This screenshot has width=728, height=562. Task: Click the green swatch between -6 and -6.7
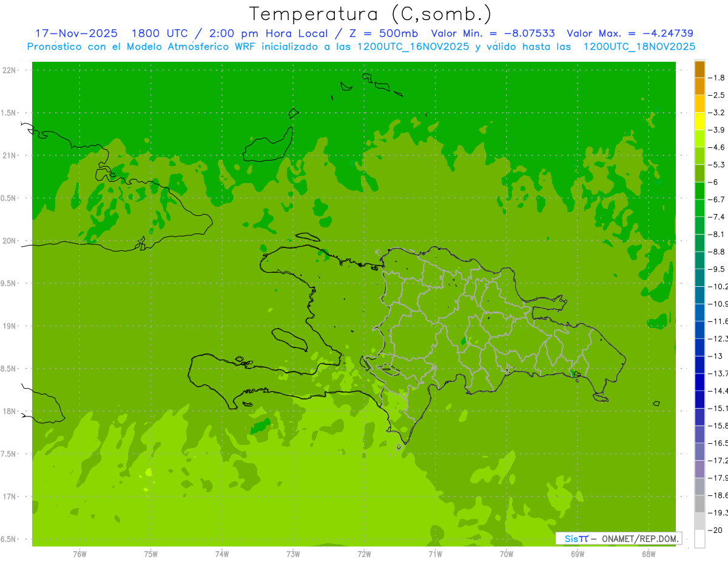pos(699,191)
